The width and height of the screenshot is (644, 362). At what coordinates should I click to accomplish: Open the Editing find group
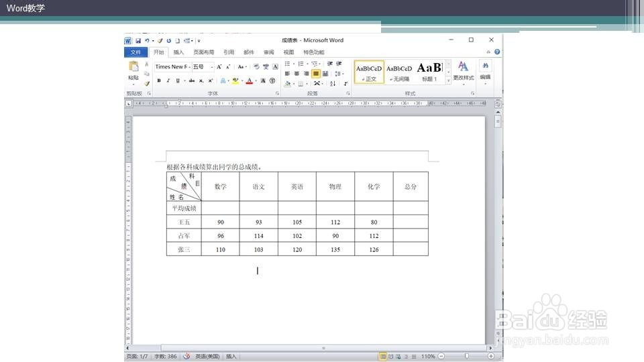click(x=485, y=72)
